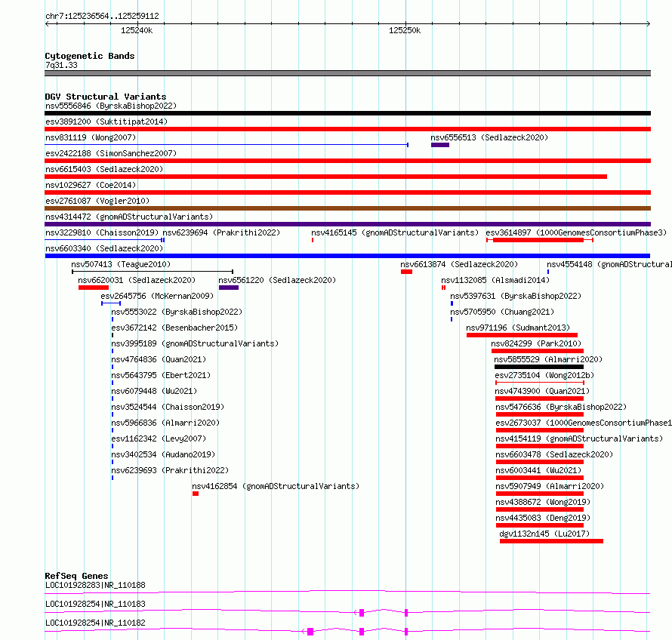This screenshot has width=672, height=640.
Task: Open nsv4764836 (Quan2021) label
Action: (x=159, y=359)
